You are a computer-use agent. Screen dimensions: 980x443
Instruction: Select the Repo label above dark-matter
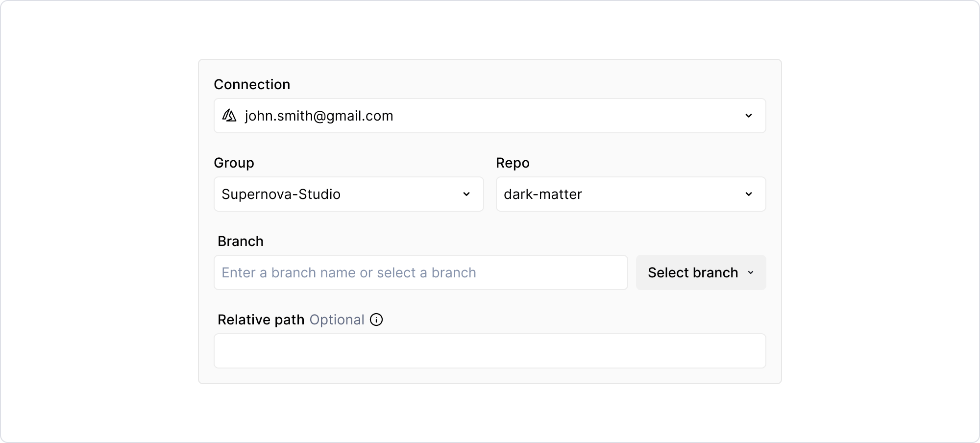coord(513,163)
